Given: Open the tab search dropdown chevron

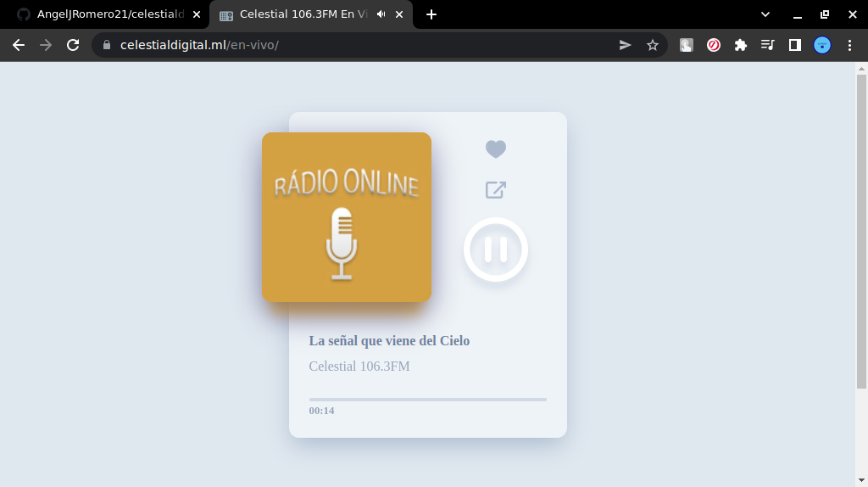Looking at the screenshot, I should (765, 14).
